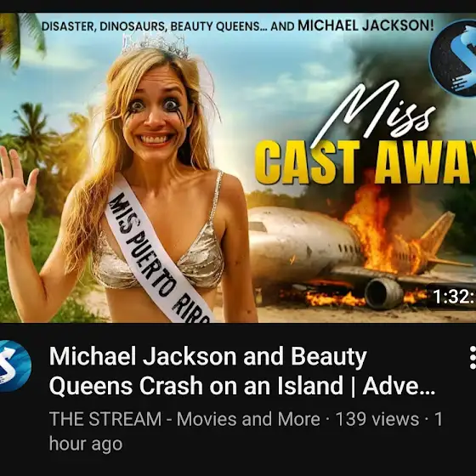Click the S logo watermark on thumbnail

(x=454, y=59)
